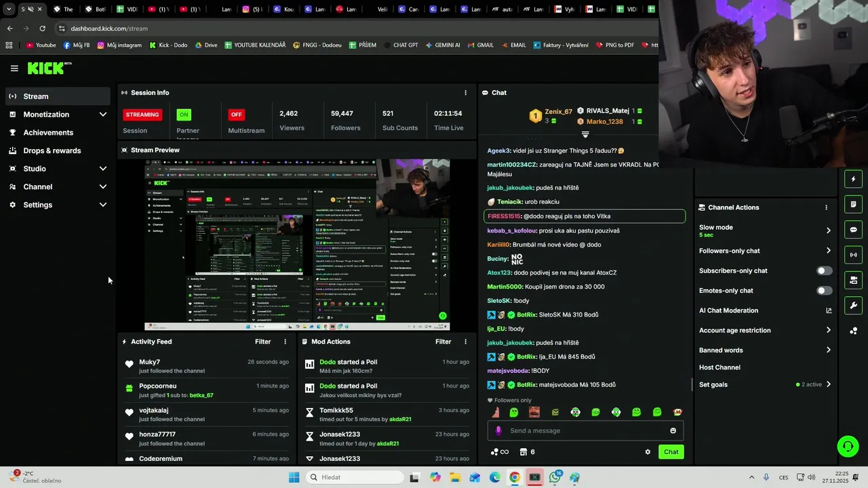The height and width of the screenshot is (488, 868).
Task: Select Stream in the sidebar
Action: 58,96
